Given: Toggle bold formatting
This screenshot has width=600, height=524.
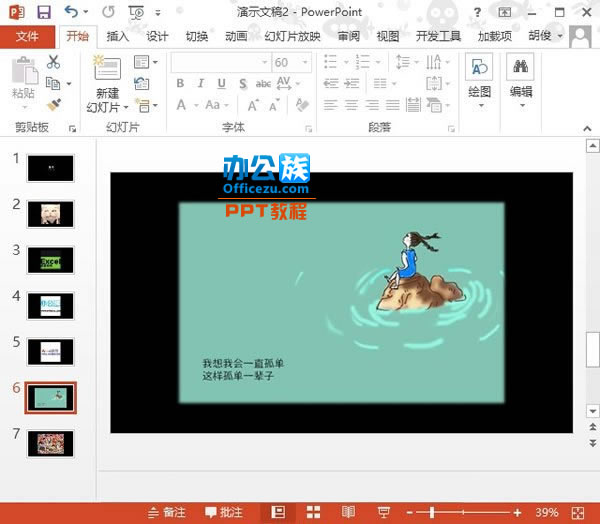Looking at the screenshot, I should (180, 83).
